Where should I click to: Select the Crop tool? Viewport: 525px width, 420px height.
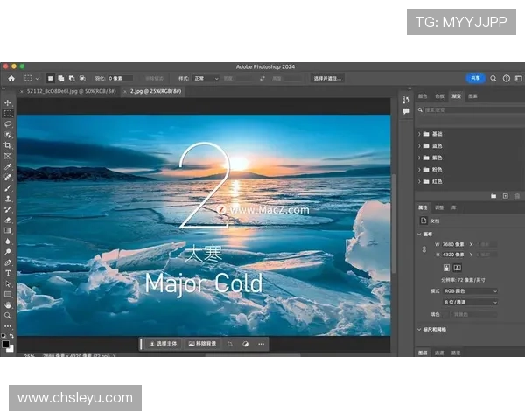tap(8, 145)
